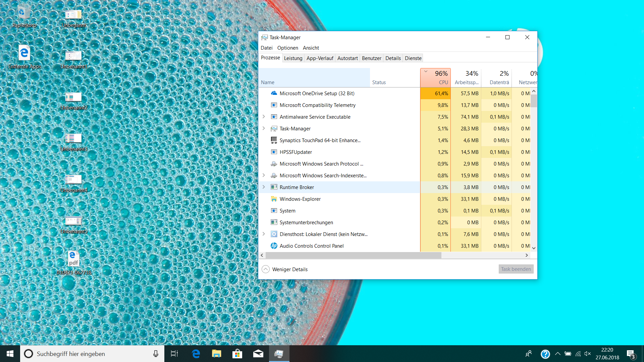
Task: Open the 010421-062718 PDF desktop icon
Action: (x=73, y=259)
